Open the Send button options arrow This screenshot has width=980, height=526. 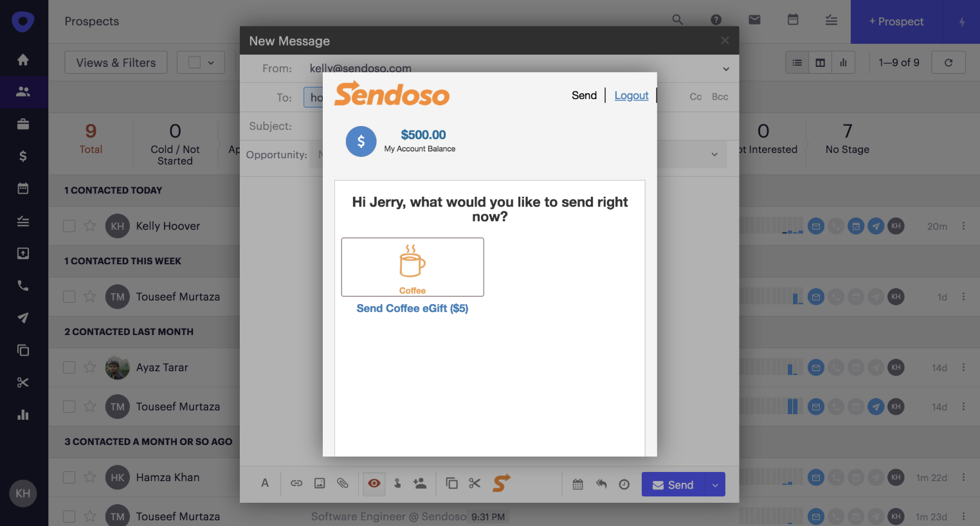715,485
